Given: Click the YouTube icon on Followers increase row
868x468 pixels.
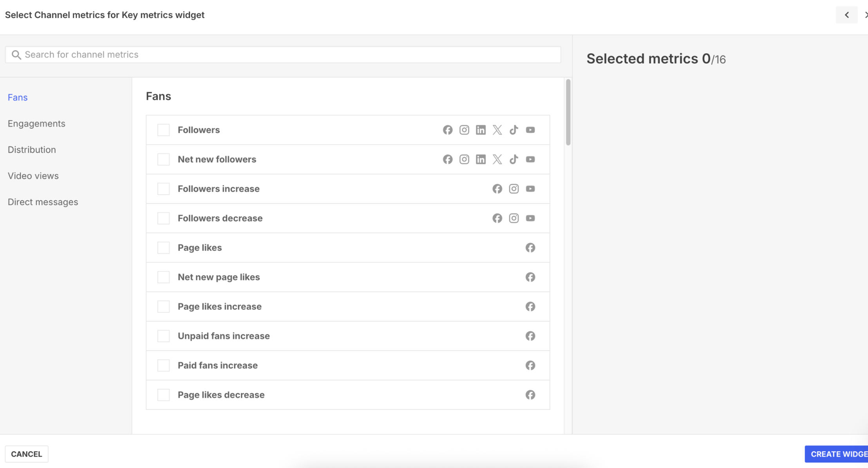Looking at the screenshot, I should pyautogui.click(x=530, y=189).
